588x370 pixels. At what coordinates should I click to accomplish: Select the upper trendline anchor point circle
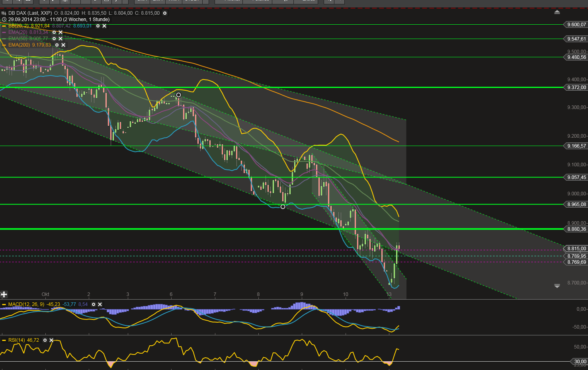point(178,95)
